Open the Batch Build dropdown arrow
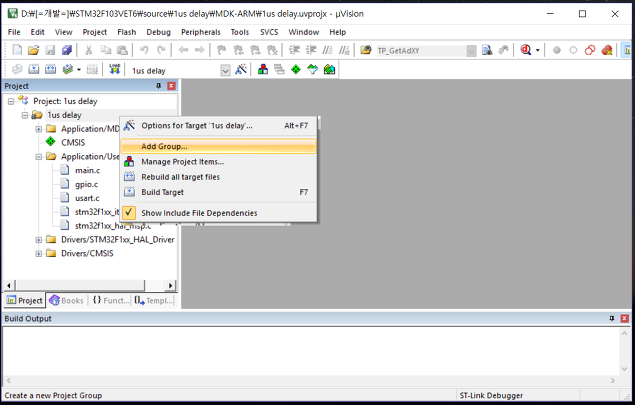 pyautogui.click(x=79, y=70)
